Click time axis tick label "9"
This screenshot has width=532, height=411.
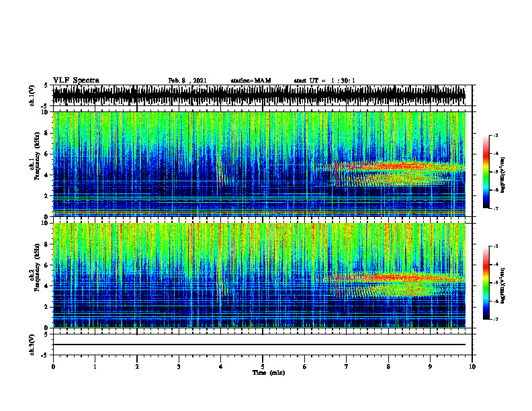tap(430, 367)
